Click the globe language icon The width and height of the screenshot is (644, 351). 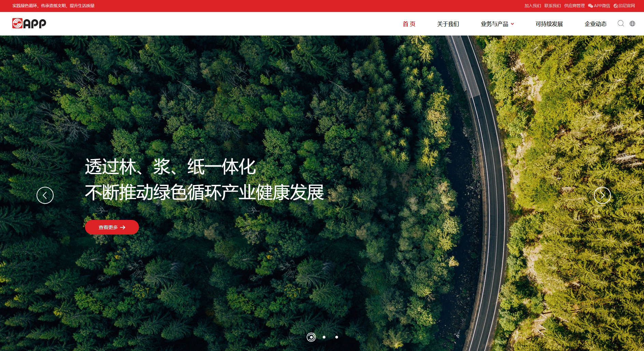click(x=632, y=24)
